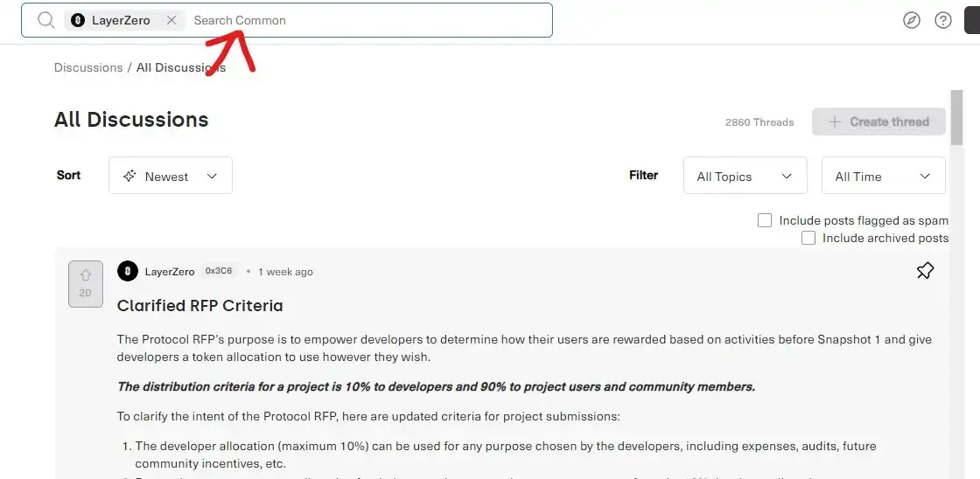Open the Clarified RFP Criteria thread title

[x=199, y=305]
